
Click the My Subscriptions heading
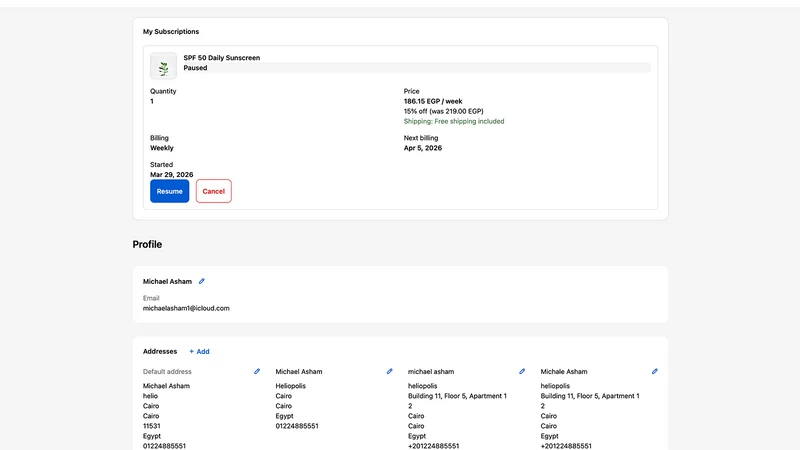[171, 32]
